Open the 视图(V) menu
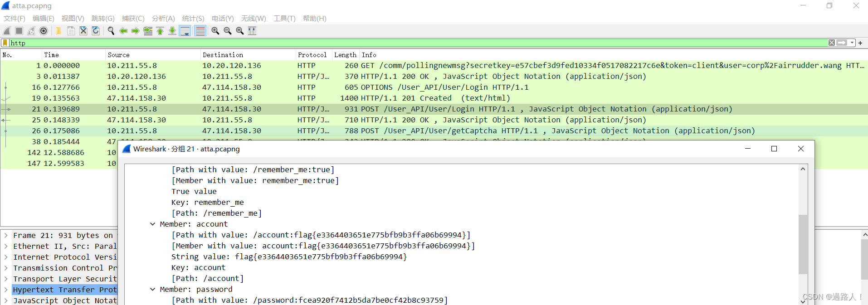868x305 pixels. (x=73, y=19)
